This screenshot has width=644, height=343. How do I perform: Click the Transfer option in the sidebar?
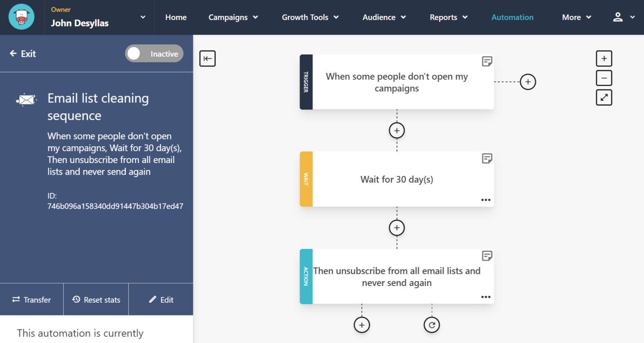31,299
